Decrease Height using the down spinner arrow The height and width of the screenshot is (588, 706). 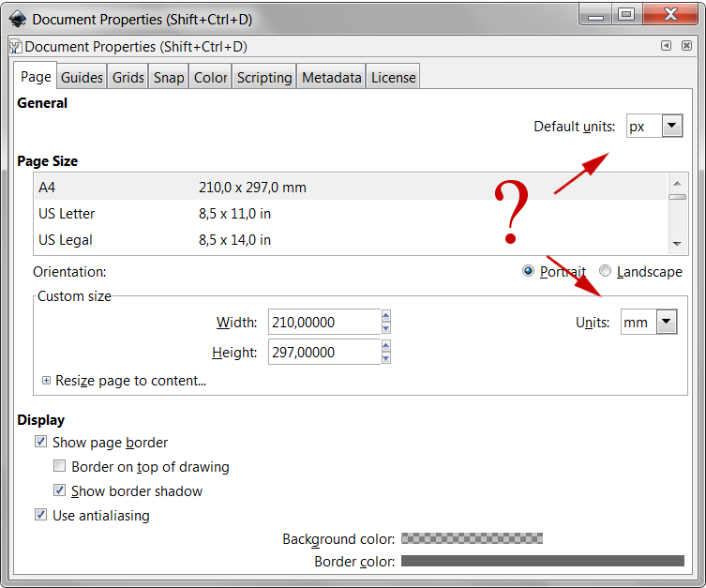[x=386, y=357]
